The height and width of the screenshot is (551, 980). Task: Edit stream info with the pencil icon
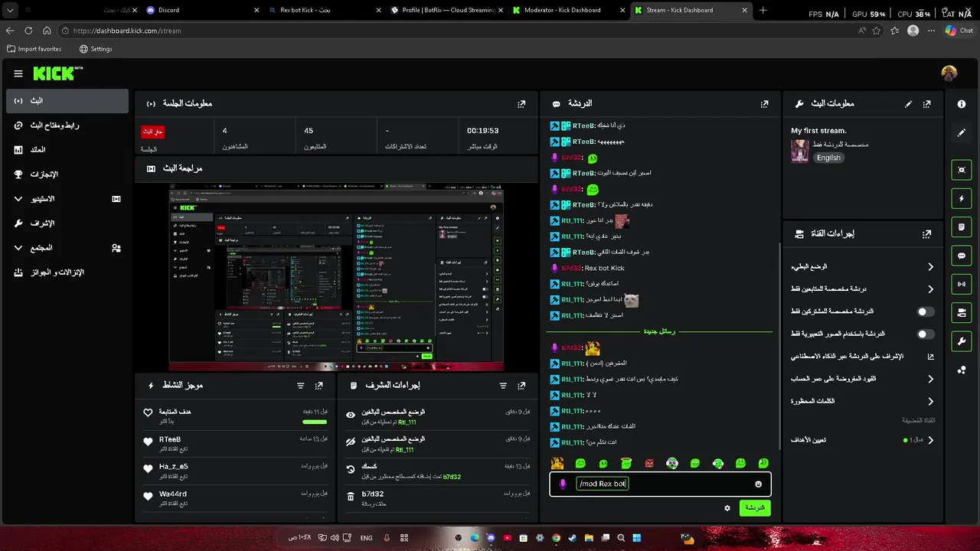[x=909, y=103]
